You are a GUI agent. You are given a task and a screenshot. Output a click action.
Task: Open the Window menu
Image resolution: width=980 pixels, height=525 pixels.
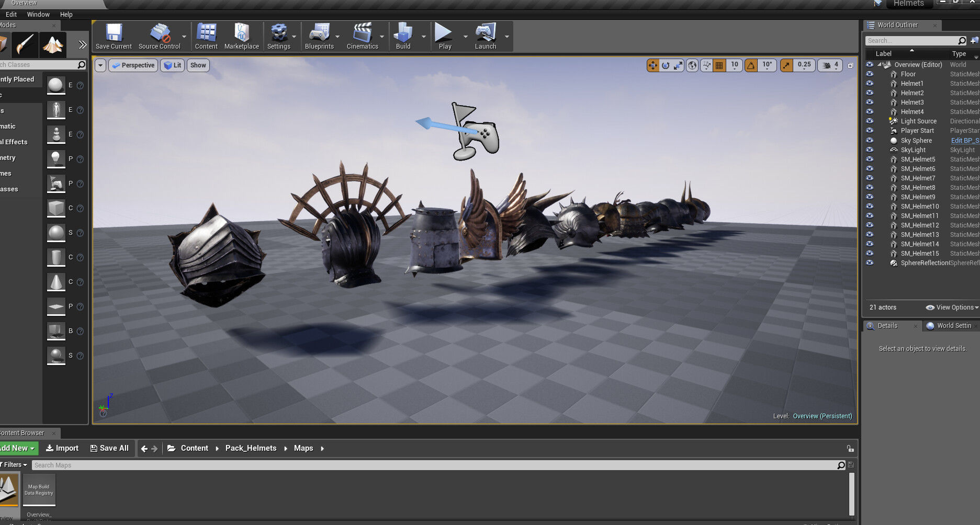tap(38, 15)
